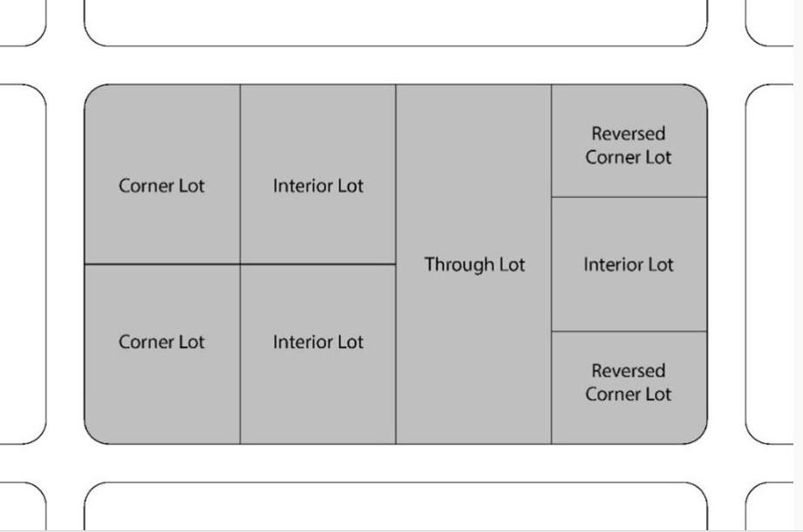Viewport: 803px width, 532px height.
Task: Click the street below the gray block
Action: [x=395, y=462]
